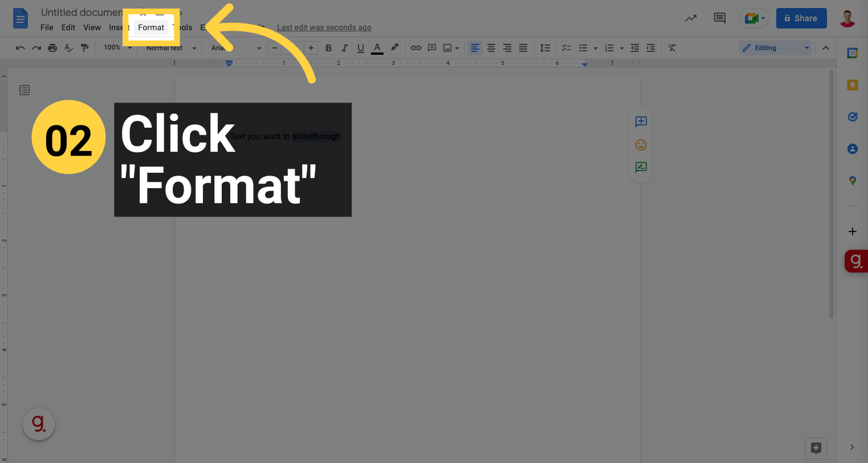
Task: Open the Arial font dropdown
Action: pyautogui.click(x=236, y=48)
